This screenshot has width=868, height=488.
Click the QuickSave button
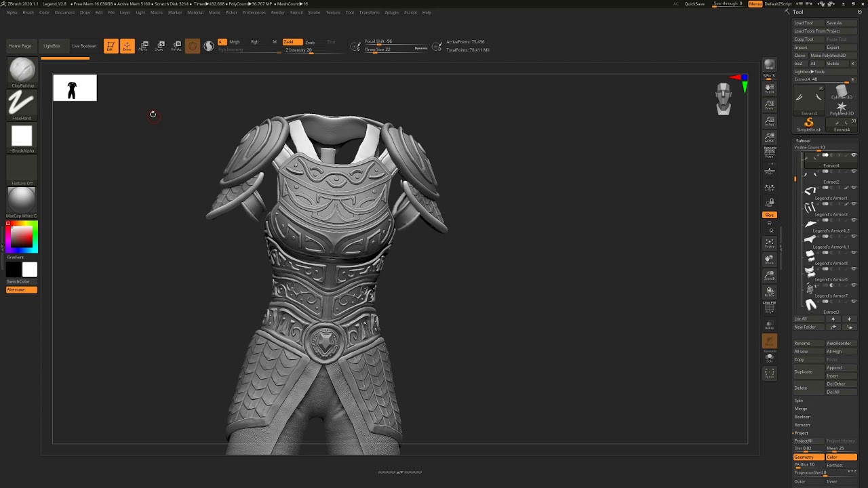coord(694,4)
